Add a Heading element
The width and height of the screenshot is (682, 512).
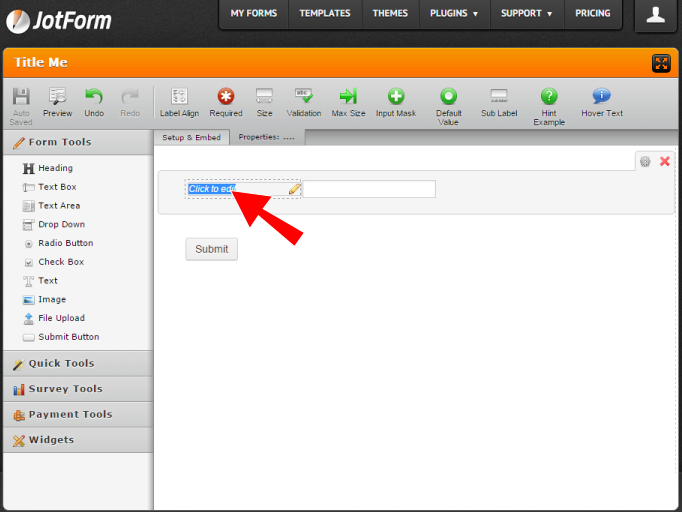(48, 168)
